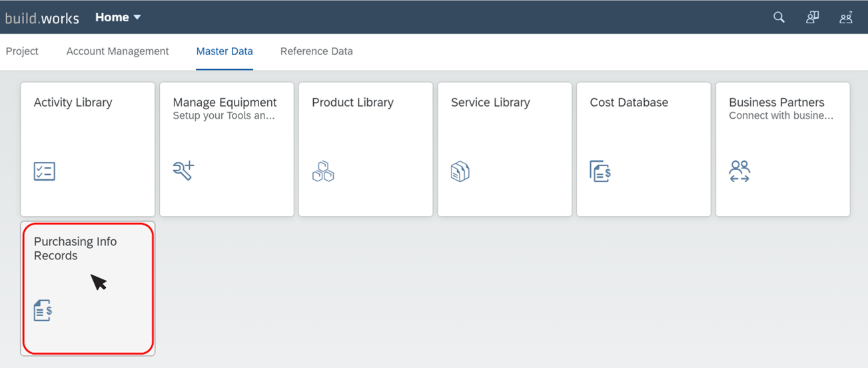Click the build.works logo

click(x=42, y=18)
